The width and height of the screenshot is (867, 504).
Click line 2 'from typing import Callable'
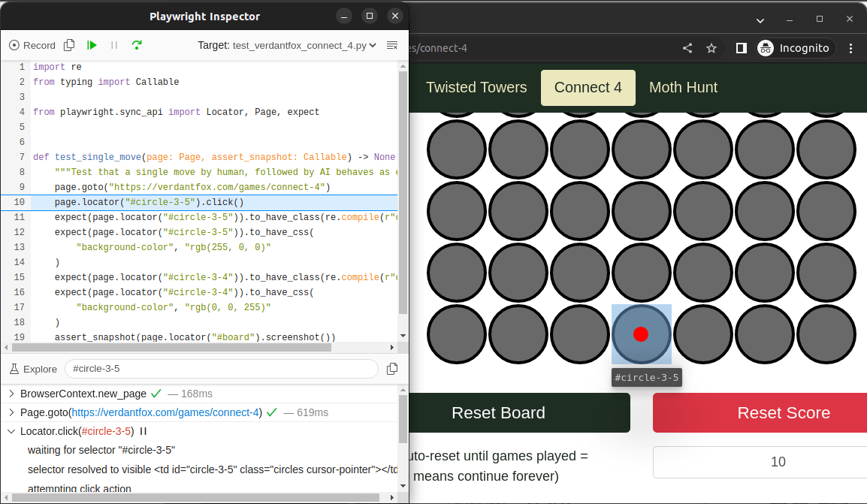[x=106, y=82]
